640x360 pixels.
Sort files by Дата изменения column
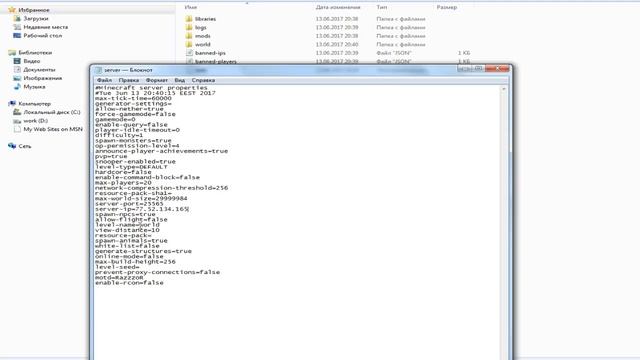click(x=338, y=7)
